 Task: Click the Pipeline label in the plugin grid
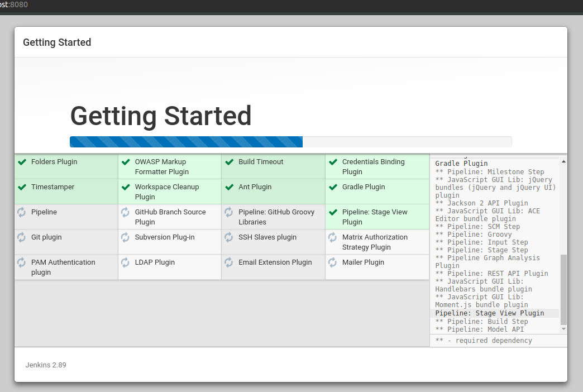(x=44, y=212)
